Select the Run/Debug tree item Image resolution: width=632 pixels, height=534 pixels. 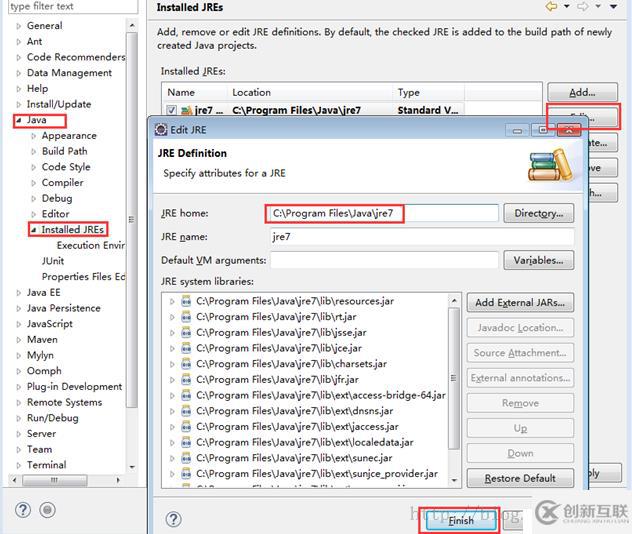point(52,418)
